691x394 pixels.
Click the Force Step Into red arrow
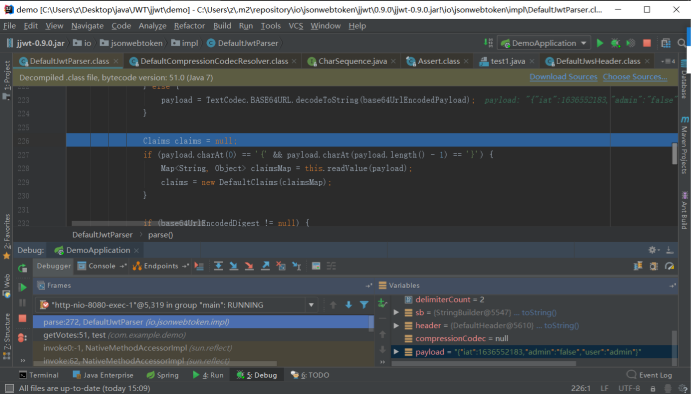pos(249,266)
